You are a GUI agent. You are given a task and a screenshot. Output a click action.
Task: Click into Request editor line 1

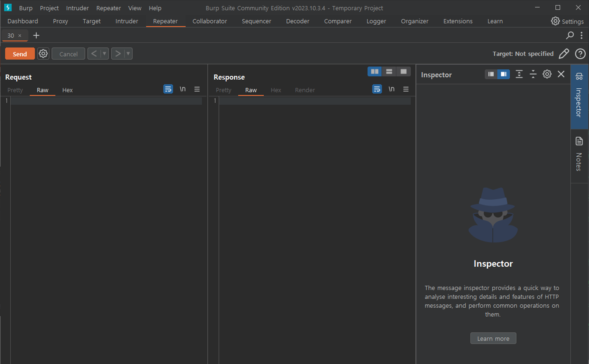tap(106, 101)
